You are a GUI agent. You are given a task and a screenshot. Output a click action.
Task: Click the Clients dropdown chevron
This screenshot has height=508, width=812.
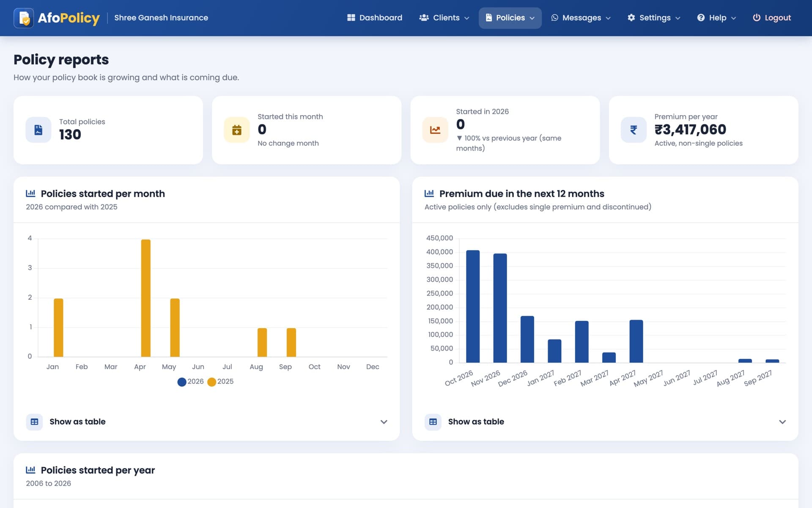[467, 18]
